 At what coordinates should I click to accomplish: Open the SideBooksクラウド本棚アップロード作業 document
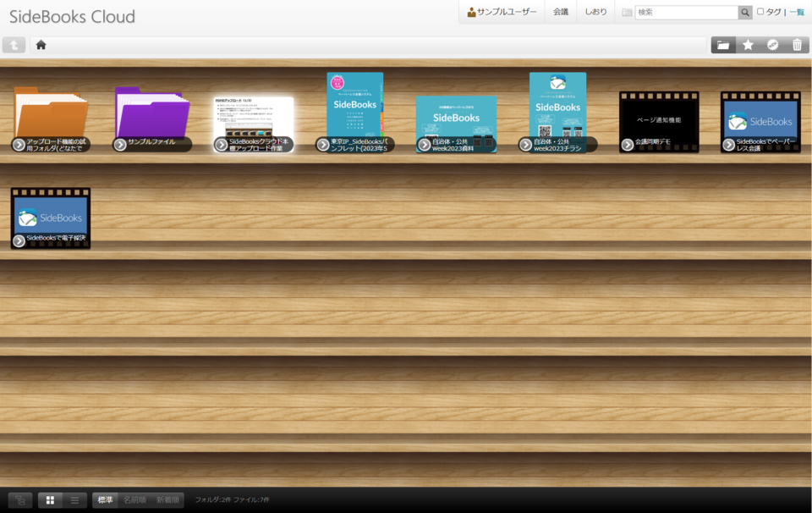tap(254, 124)
